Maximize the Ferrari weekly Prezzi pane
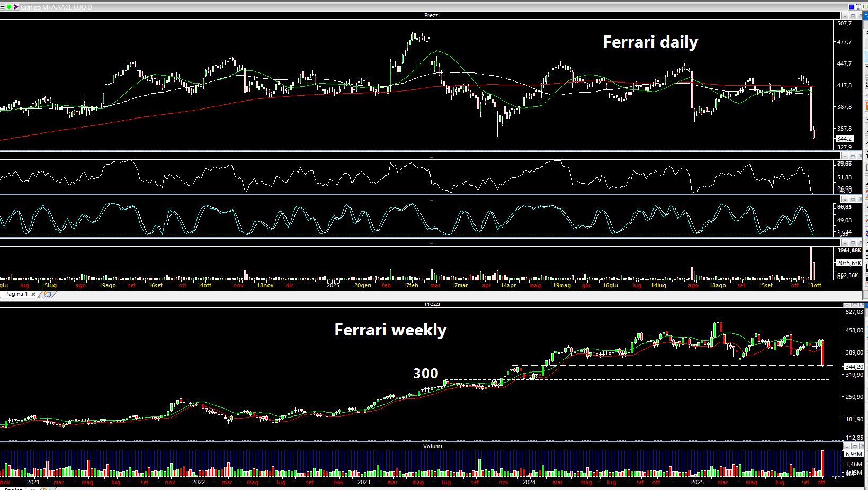 pos(854,304)
